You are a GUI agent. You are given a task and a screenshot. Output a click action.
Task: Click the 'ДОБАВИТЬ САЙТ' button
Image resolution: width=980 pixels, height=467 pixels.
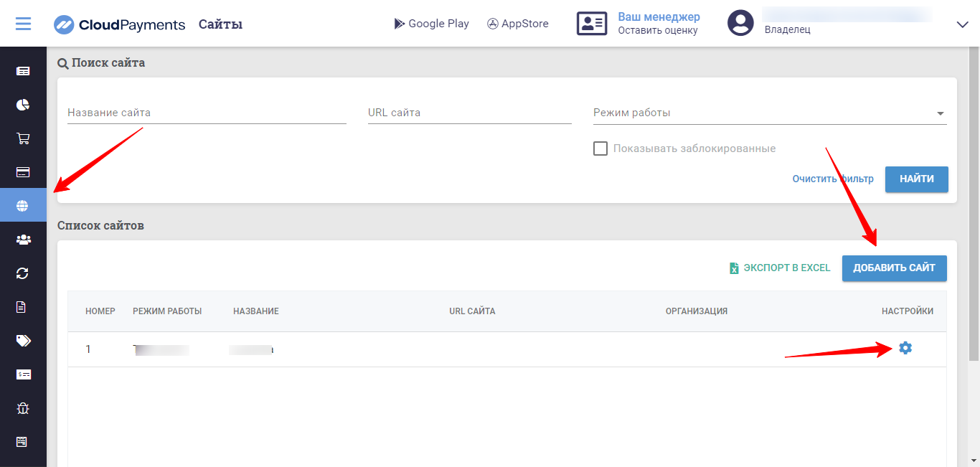(x=894, y=268)
